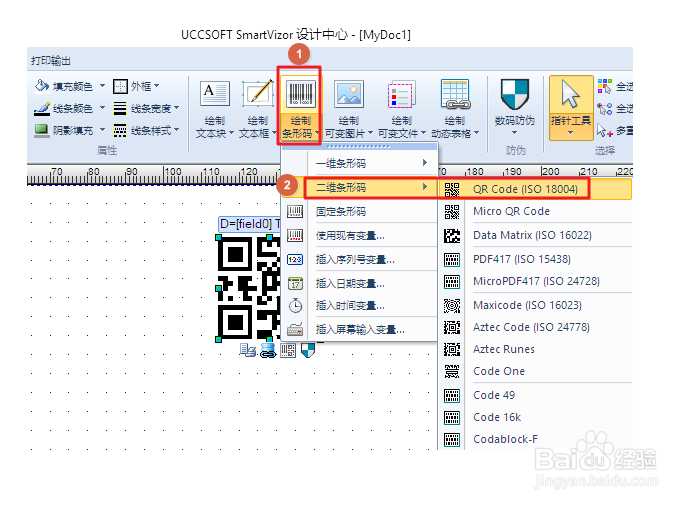Click the Data Matrix barcode icon
The image size is (698, 505).
[x=452, y=235]
